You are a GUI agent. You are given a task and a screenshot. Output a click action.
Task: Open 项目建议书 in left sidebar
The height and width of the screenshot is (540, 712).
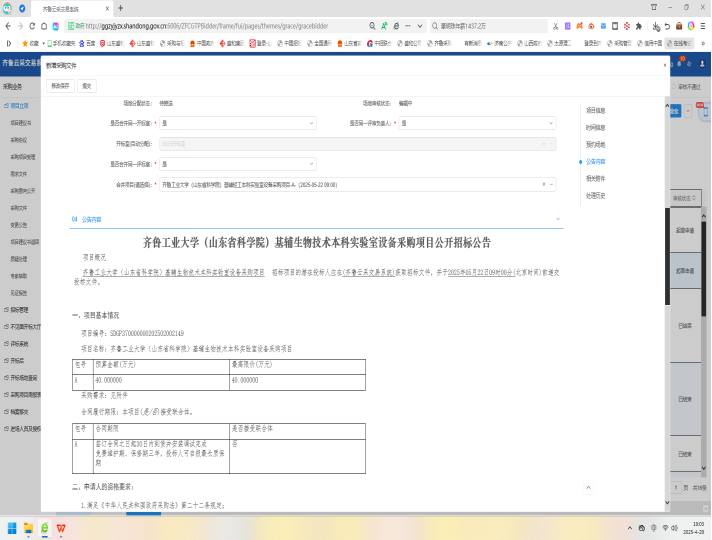[21, 123]
